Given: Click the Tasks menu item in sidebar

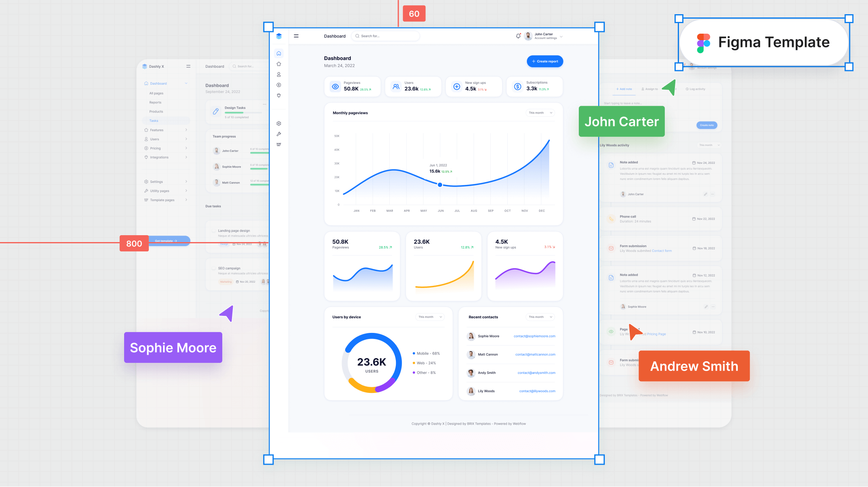Looking at the screenshot, I should [154, 120].
